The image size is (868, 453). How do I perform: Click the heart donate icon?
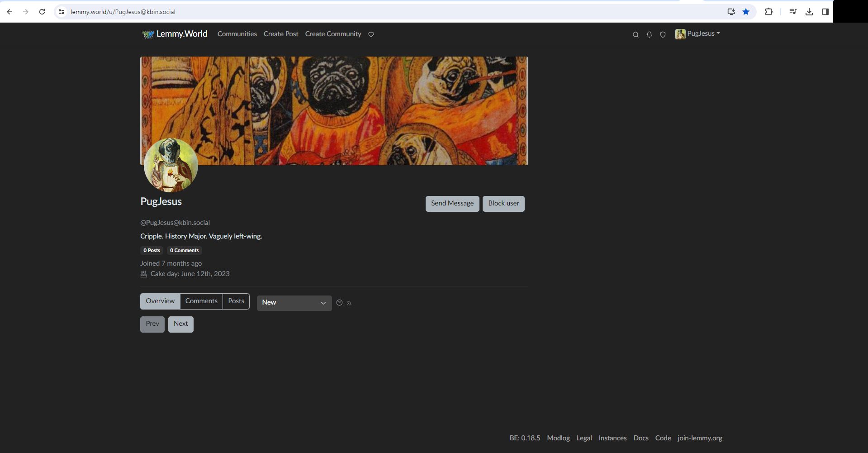371,34
